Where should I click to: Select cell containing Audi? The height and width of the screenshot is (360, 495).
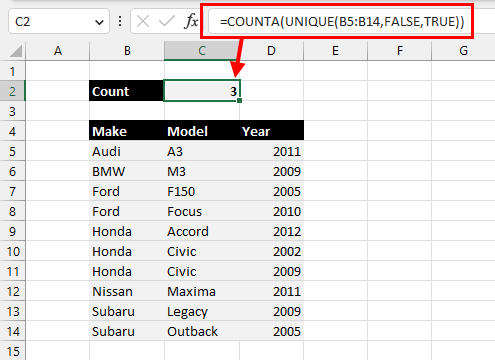point(127,151)
